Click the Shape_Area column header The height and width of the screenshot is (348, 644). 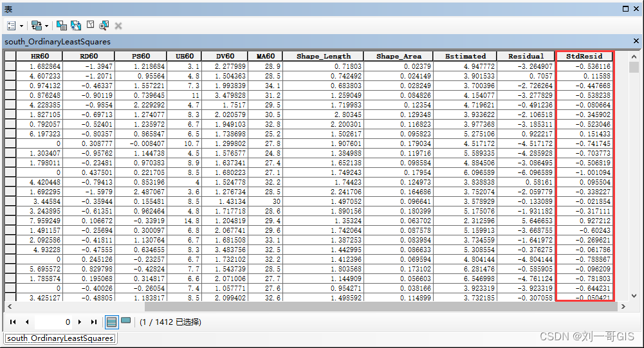pos(399,57)
